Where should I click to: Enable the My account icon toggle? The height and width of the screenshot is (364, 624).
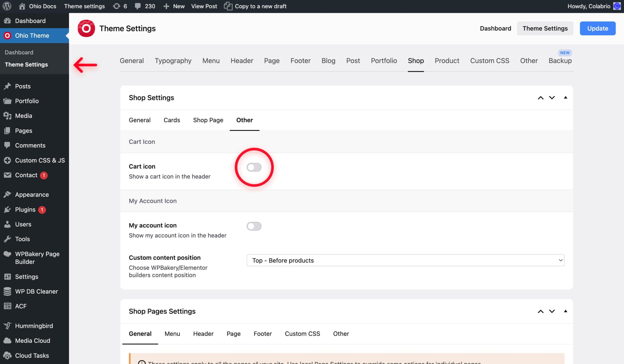point(254,226)
